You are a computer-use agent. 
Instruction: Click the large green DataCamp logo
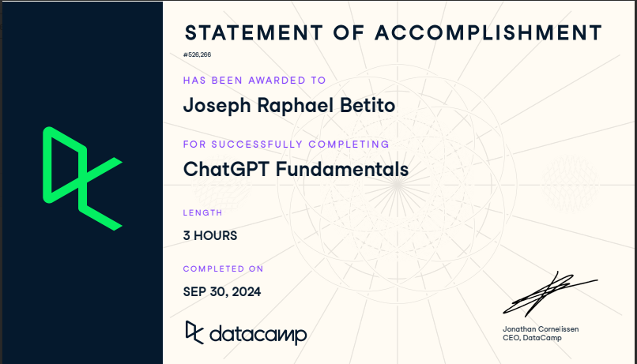click(x=82, y=178)
